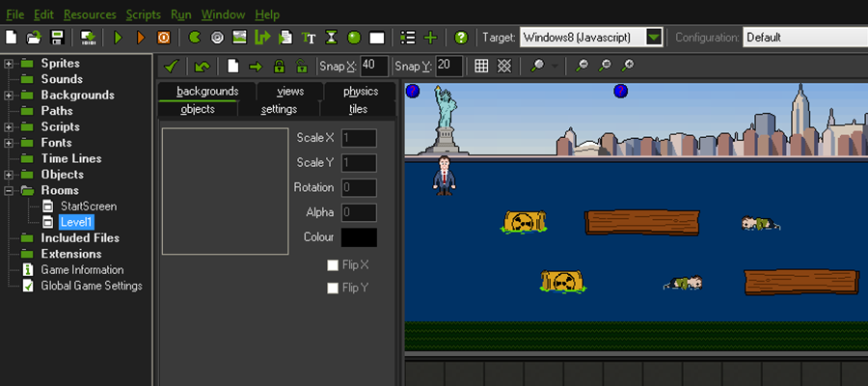Image resolution: width=868 pixels, height=386 pixels.
Task: Create a new timeline with hourglass icon
Action: click(x=331, y=38)
